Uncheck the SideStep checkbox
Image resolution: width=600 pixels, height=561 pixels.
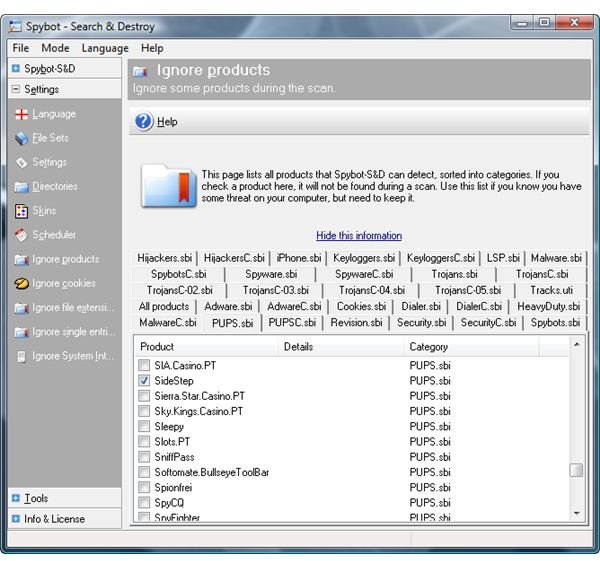[x=144, y=380]
